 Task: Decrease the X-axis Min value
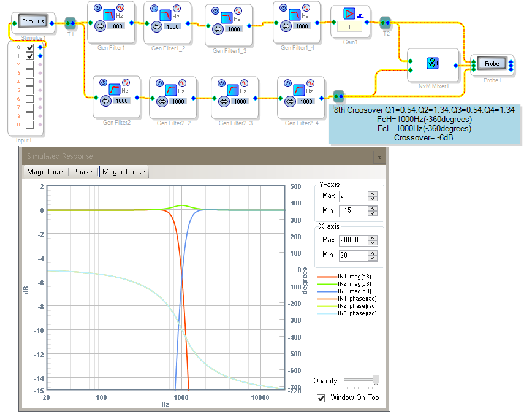point(372,258)
